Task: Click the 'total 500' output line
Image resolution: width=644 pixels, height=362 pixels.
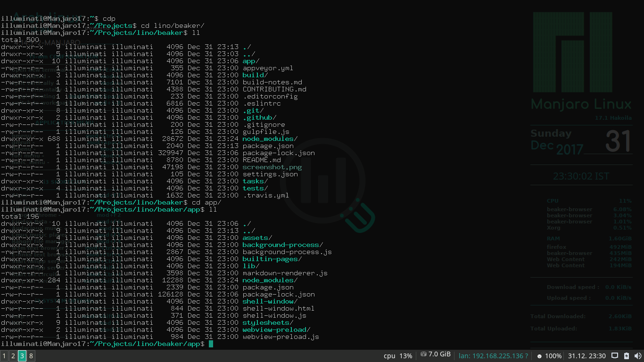Action: point(20,40)
